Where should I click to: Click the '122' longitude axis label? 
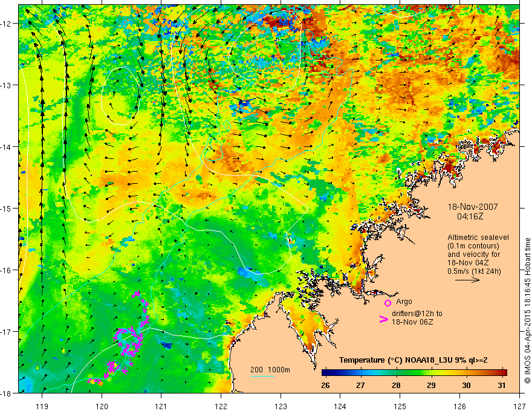click(221, 406)
